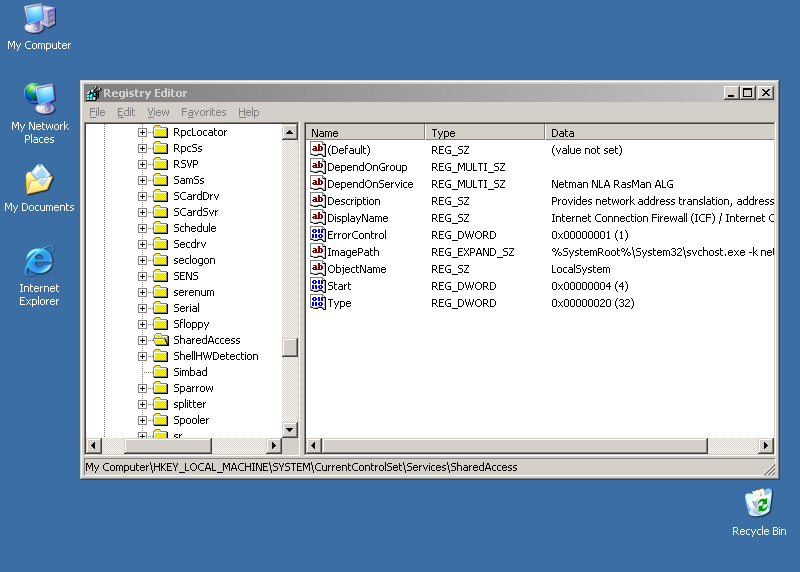Select the Simbad folder icon

(161, 372)
